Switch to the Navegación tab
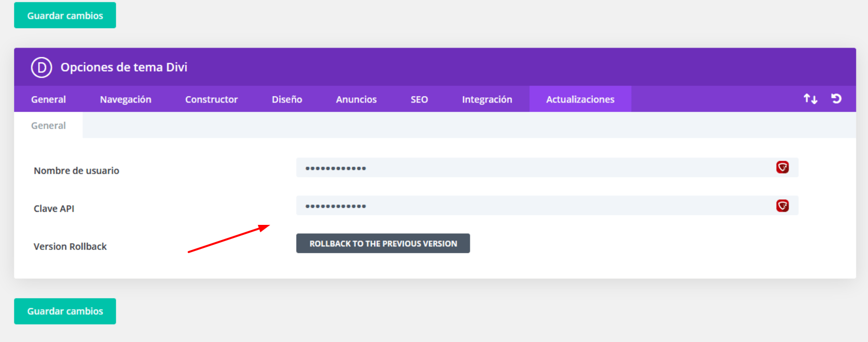Image resolution: width=868 pixels, height=342 pixels. (x=125, y=99)
